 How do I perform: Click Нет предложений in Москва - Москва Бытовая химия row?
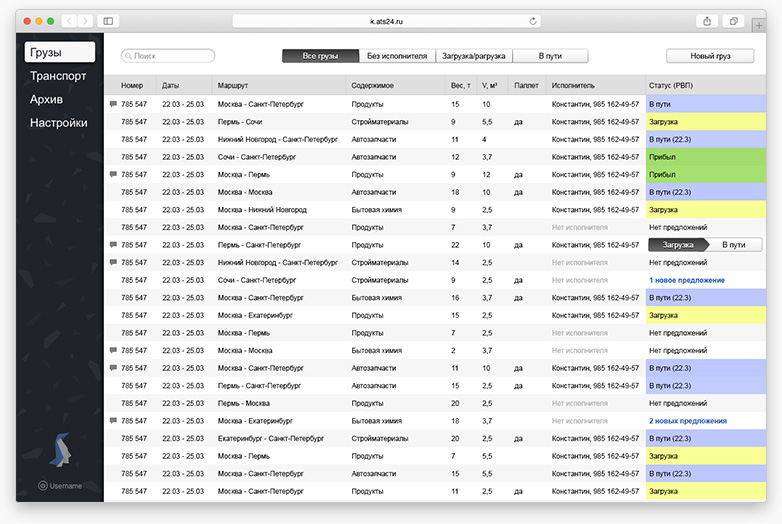(x=678, y=350)
